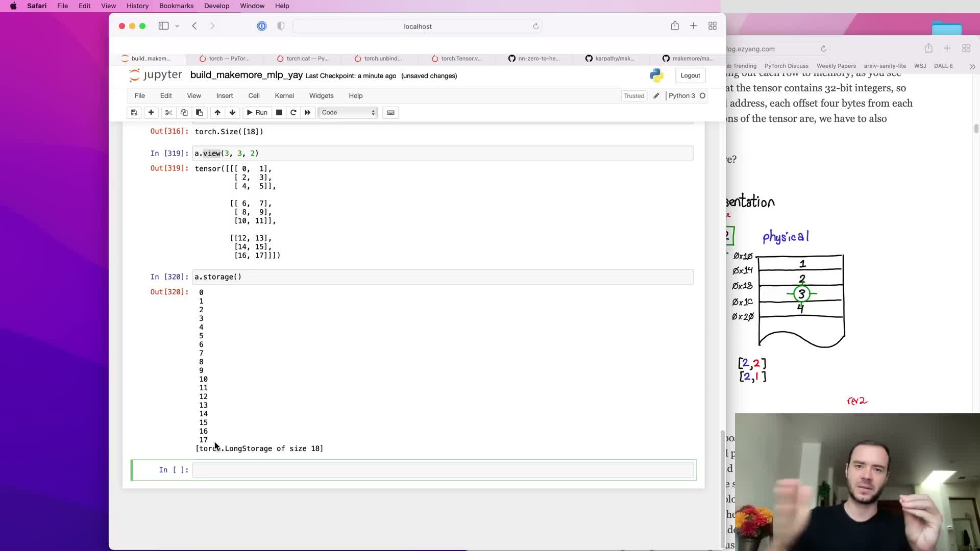The height and width of the screenshot is (551, 980).
Task: Switch to the torch.cat browser tab
Action: pos(303,59)
